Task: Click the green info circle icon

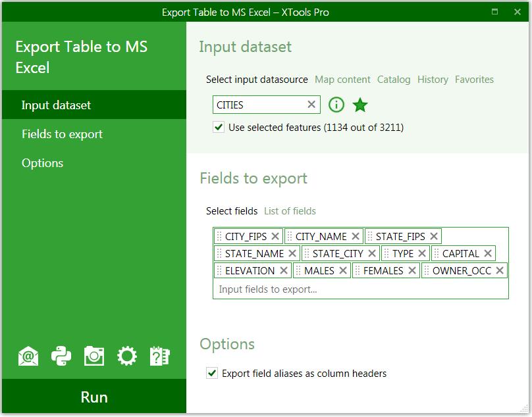Action: pos(336,105)
